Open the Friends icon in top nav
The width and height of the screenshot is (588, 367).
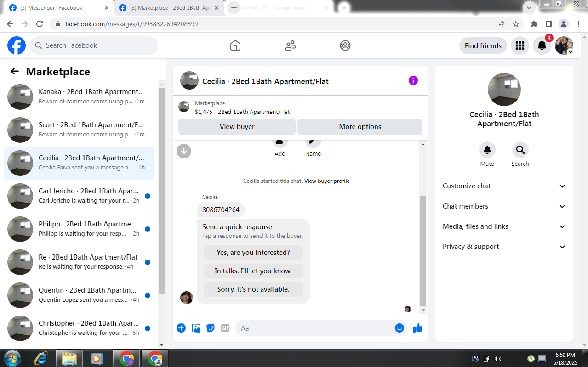[x=291, y=45]
